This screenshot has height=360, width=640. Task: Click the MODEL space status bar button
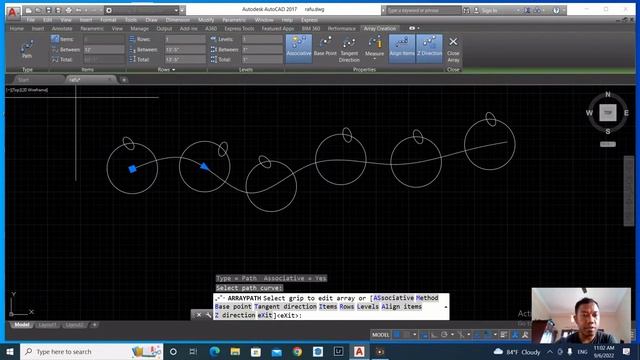[x=380, y=335]
